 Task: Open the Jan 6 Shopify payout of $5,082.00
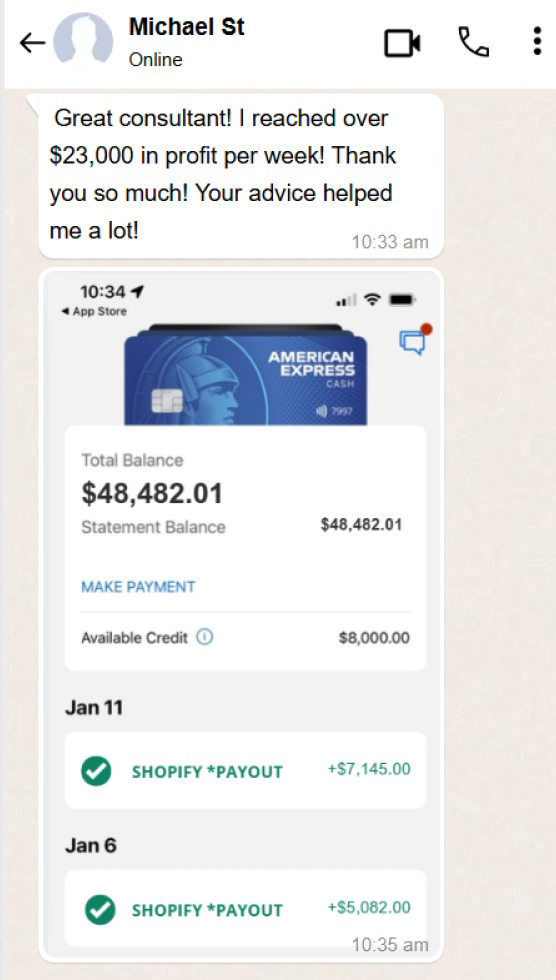pos(246,909)
